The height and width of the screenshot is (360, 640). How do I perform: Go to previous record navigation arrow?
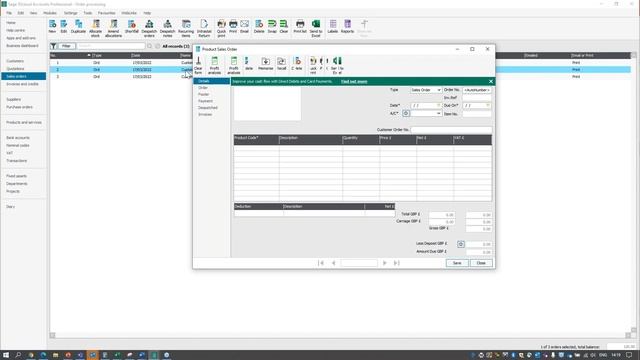coord(333,263)
